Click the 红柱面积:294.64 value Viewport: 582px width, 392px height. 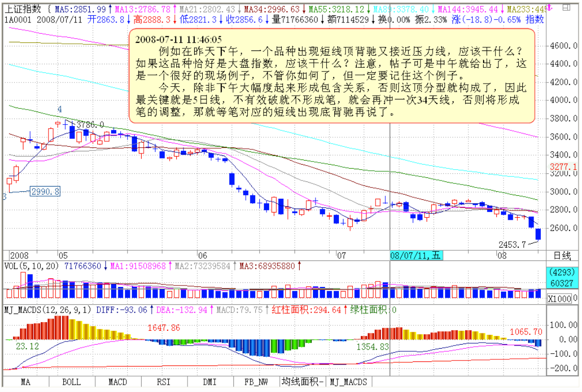coord(306,309)
